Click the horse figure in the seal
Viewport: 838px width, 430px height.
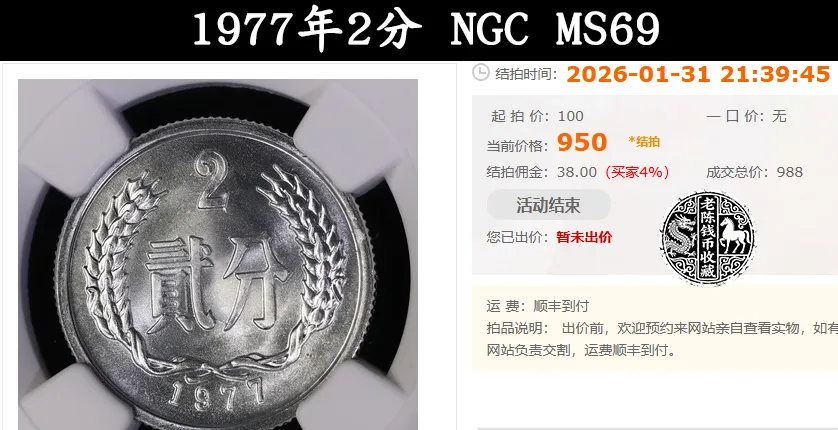pos(734,235)
